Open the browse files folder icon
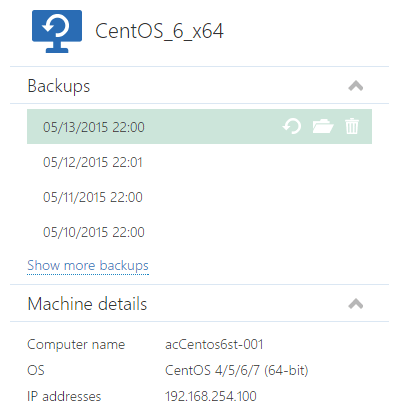The width and height of the screenshot is (399, 411). [x=323, y=126]
